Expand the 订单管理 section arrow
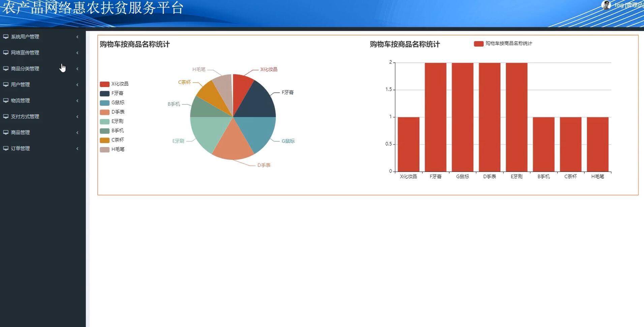644x327 pixels. coord(77,148)
